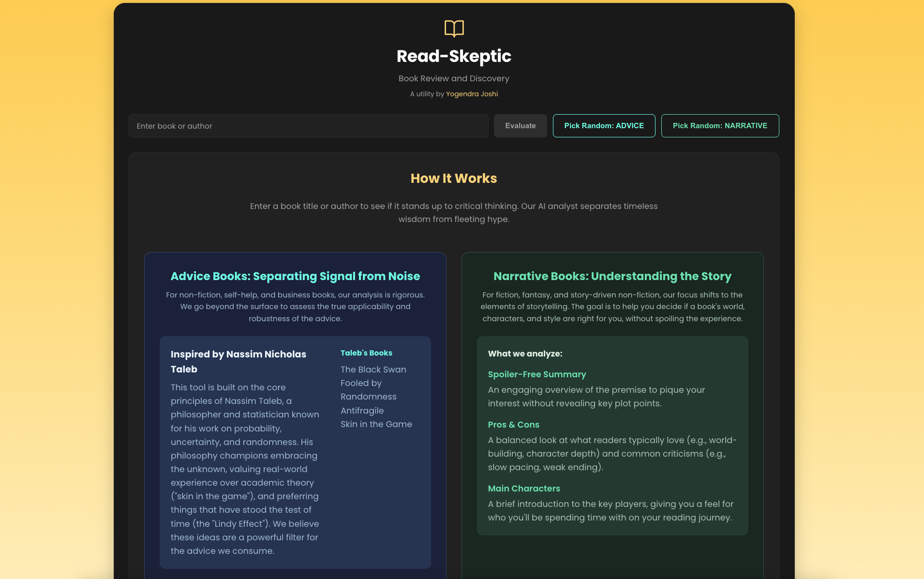Click the advice books description paragraph
The image size is (924, 579).
(x=295, y=307)
